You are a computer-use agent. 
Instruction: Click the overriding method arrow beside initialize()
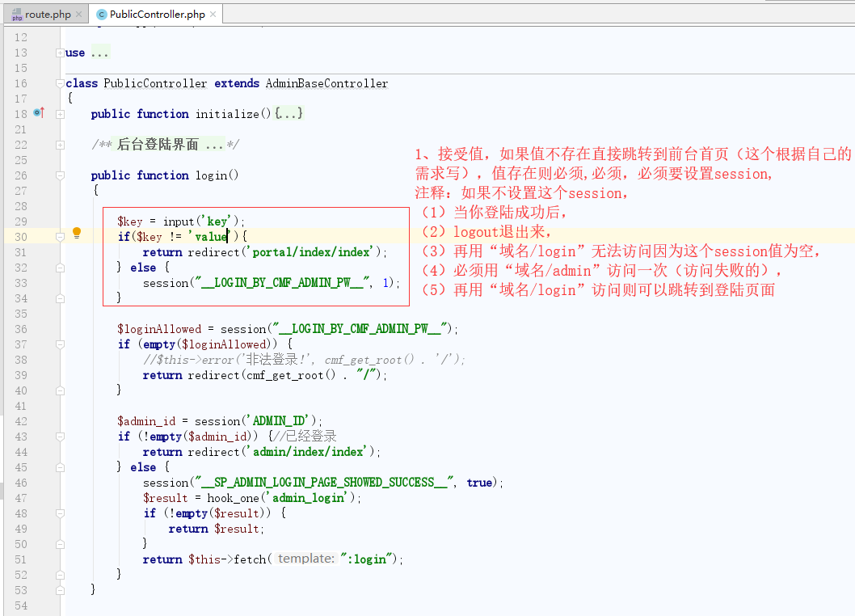[x=38, y=113]
